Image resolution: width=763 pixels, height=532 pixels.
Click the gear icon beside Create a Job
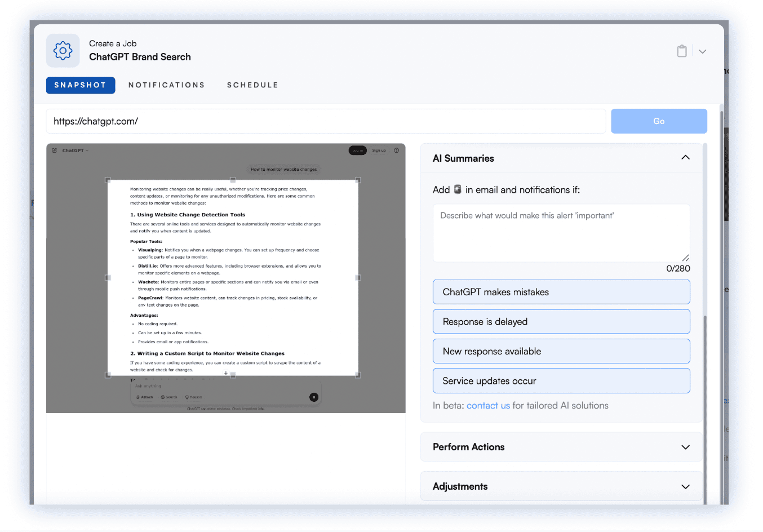[x=63, y=51]
